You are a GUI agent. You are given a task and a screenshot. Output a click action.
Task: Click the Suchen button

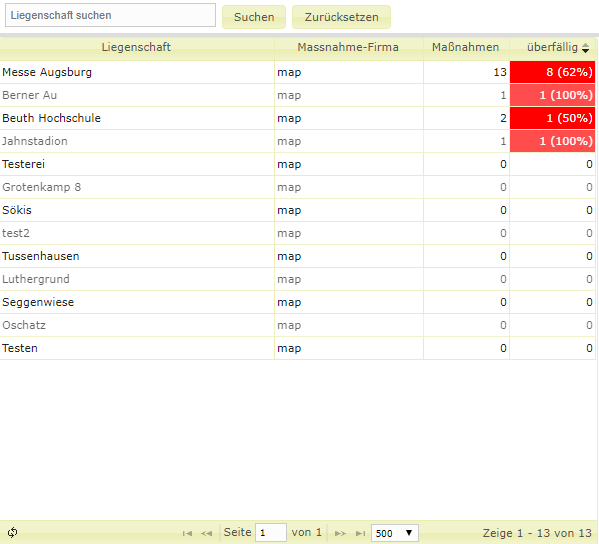[x=254, y=17]
